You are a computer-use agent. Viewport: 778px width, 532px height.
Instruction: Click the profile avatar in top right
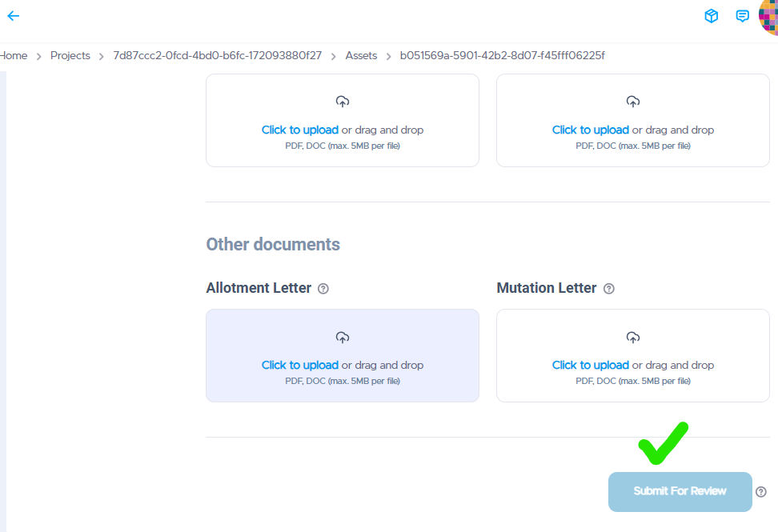(x=769, y=15)
